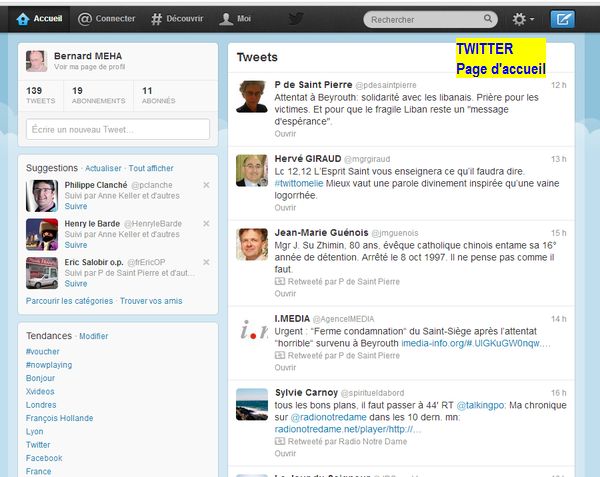Click Henry le Barde avatar thumbnail
The image size is (600, 477).
click(42, 234)
